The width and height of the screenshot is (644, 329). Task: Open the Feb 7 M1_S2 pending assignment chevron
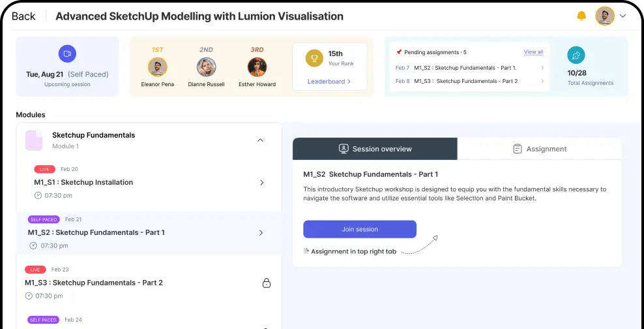pyautogui.click(x=542, y=68)
